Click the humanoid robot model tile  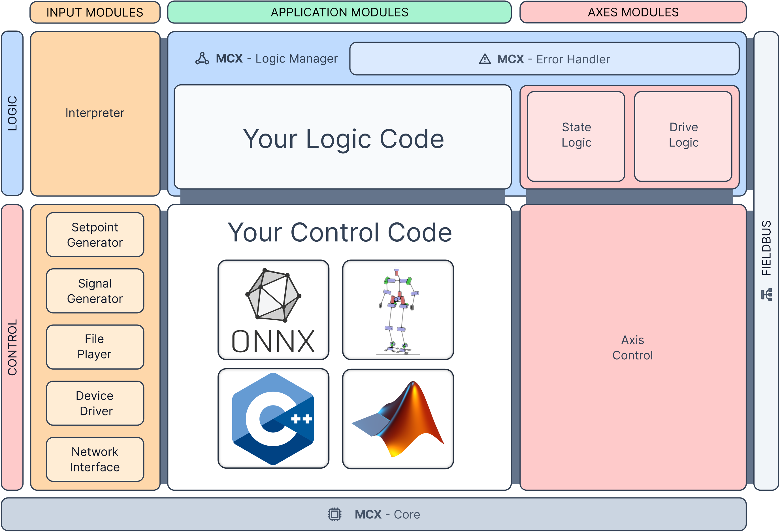398,310
